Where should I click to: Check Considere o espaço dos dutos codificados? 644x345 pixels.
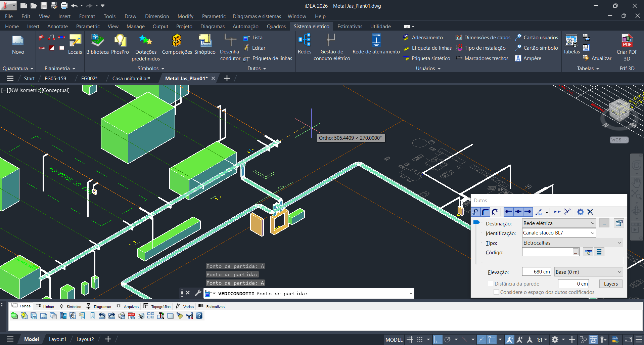(496, 292)
